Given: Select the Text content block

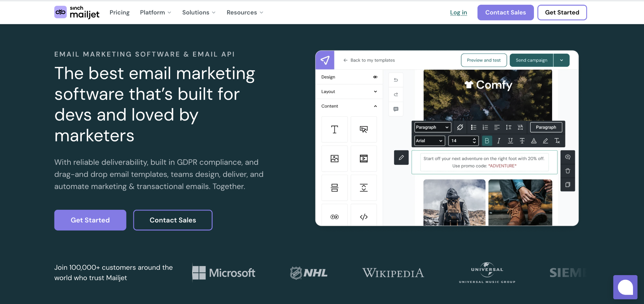Looking at the screenshot, I should (334, 129).
